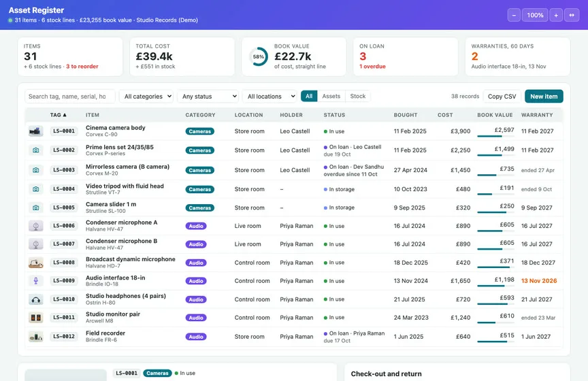
Task: Sort by the BOUGHT column header
Action: 406,115
